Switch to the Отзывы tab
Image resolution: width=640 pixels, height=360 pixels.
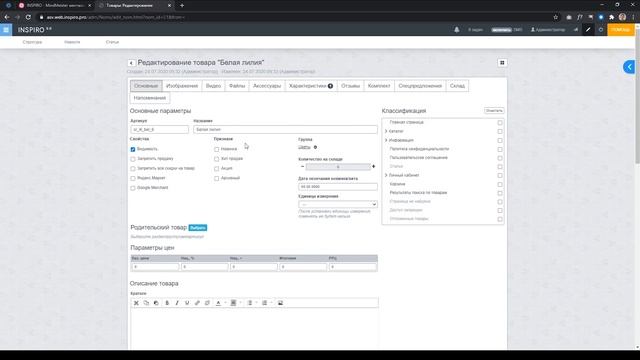(x=351, y=86)
